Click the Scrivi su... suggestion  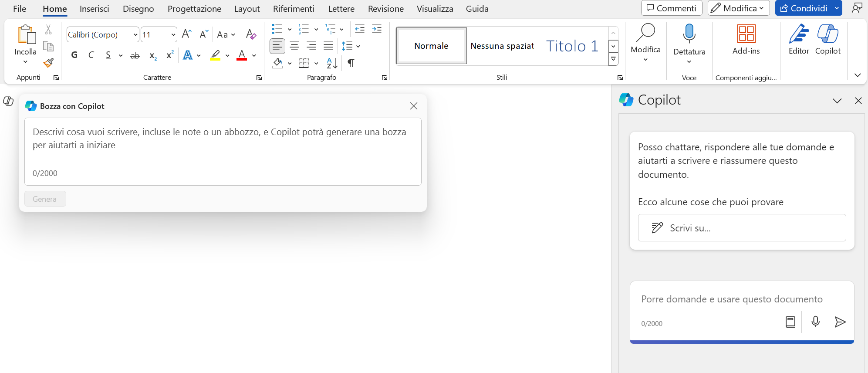click(x=742, y=227)
